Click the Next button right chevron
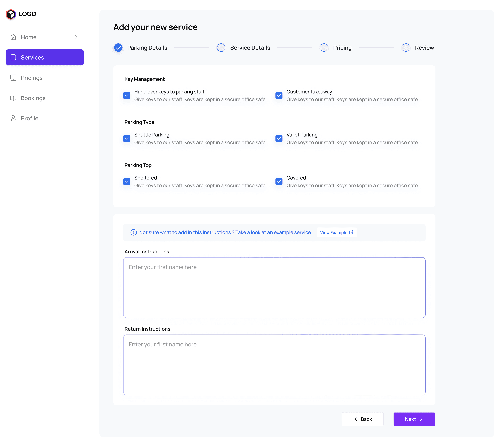Viewport: 504px width, 444px height. pos(421,419)
